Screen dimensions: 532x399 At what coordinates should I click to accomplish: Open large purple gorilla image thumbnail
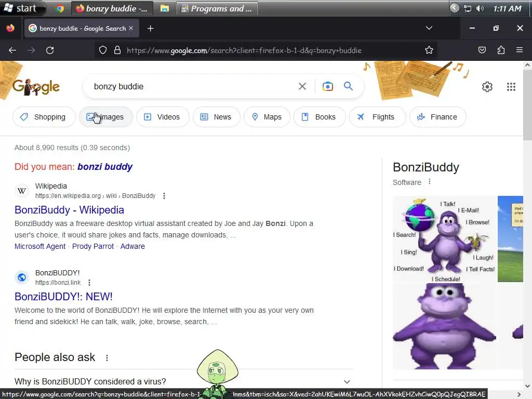445,326
